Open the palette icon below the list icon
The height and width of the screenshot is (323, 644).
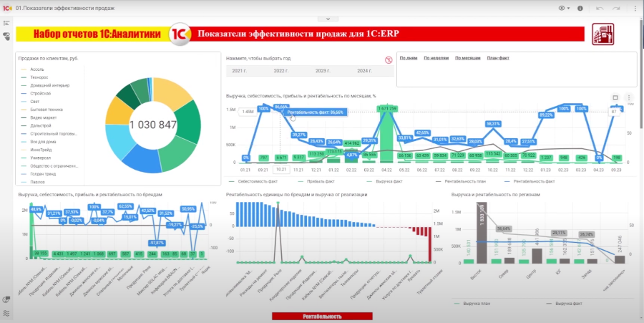(x=6, y=36)
